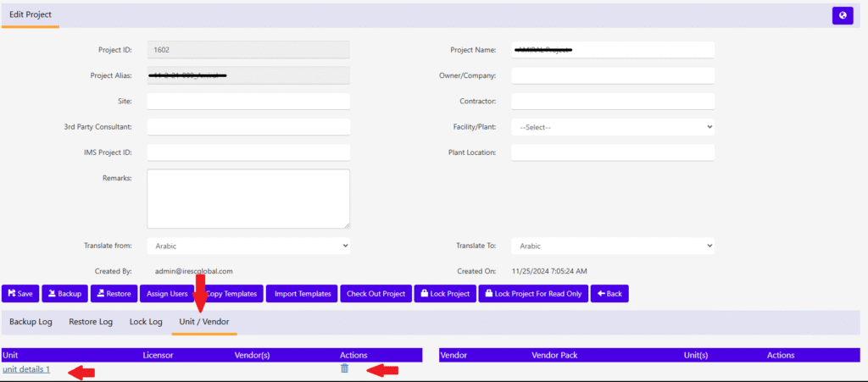868x382 pixels.
Task: Click the Save button
Action: [20, 293]
